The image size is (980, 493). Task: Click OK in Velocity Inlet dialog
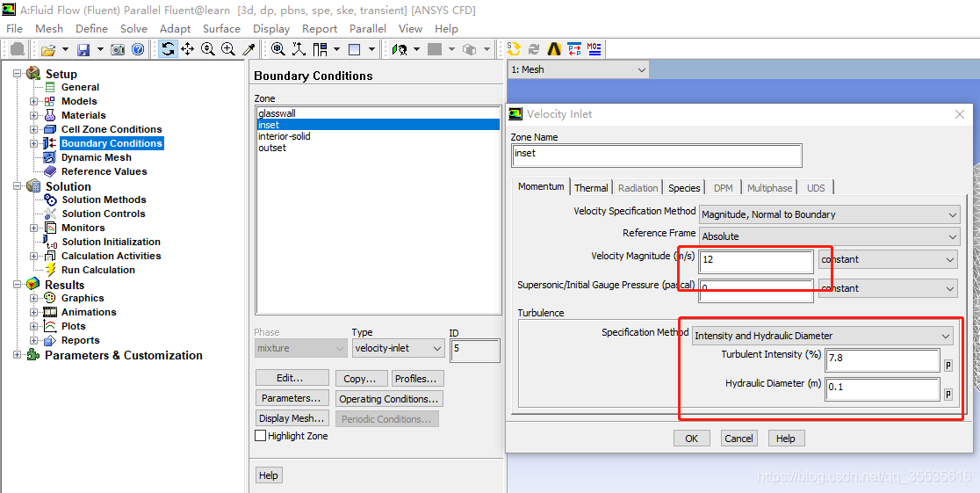[691, 439]
